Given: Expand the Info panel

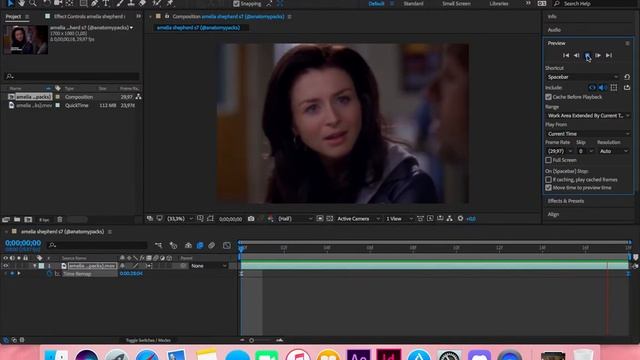Looking at the screenshot, I should (552, 17).
